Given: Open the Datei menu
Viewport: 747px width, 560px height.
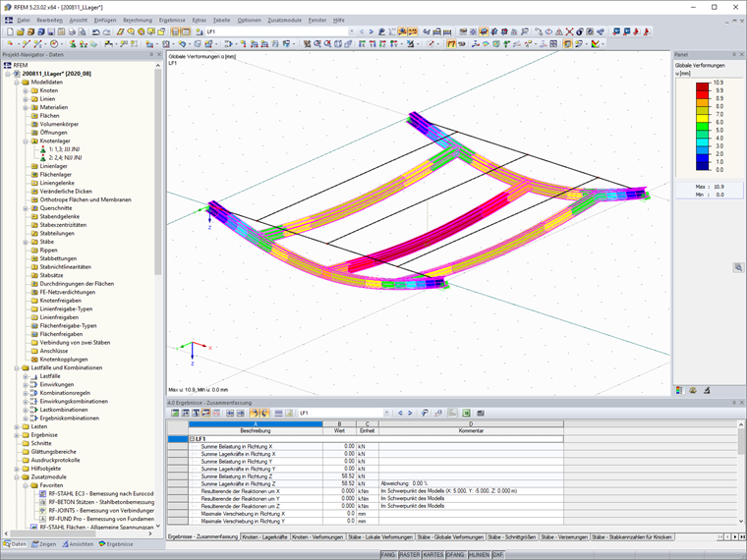Looking at the screenshot, I should [x=24, y=20].
